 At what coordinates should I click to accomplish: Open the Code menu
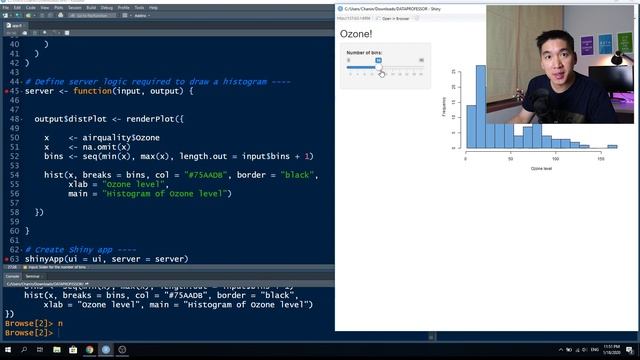[31, 8]
